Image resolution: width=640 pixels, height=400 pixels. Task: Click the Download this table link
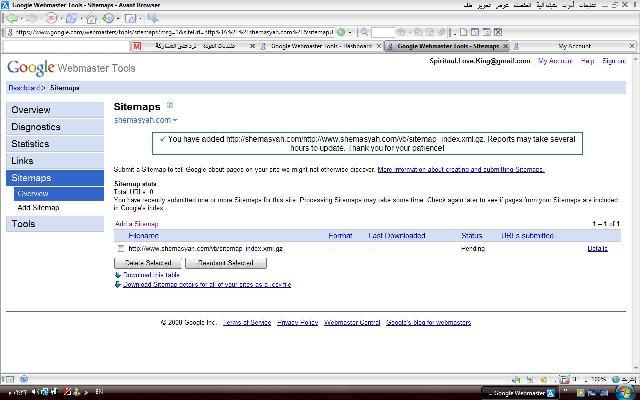coord(151,275)
